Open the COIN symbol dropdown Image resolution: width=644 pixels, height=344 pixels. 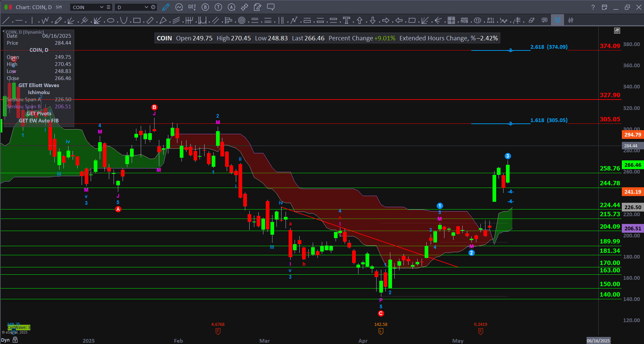(x=101, y=7)
